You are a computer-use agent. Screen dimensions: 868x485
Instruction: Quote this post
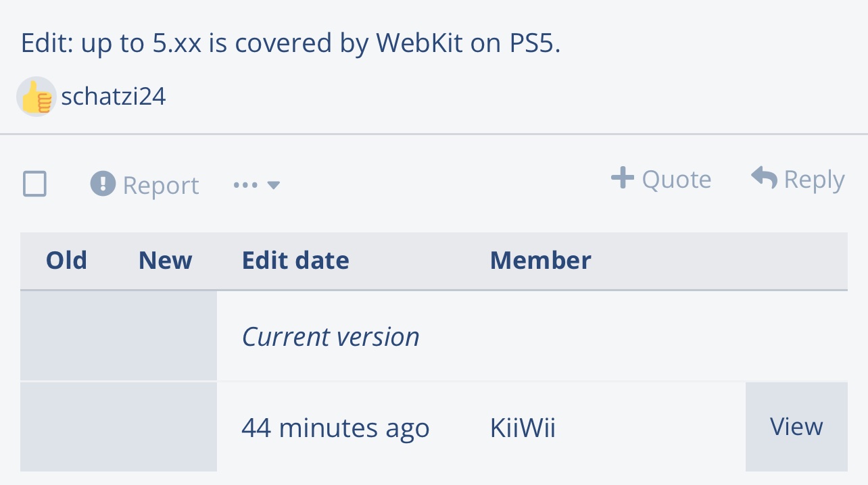coord(661,179)
